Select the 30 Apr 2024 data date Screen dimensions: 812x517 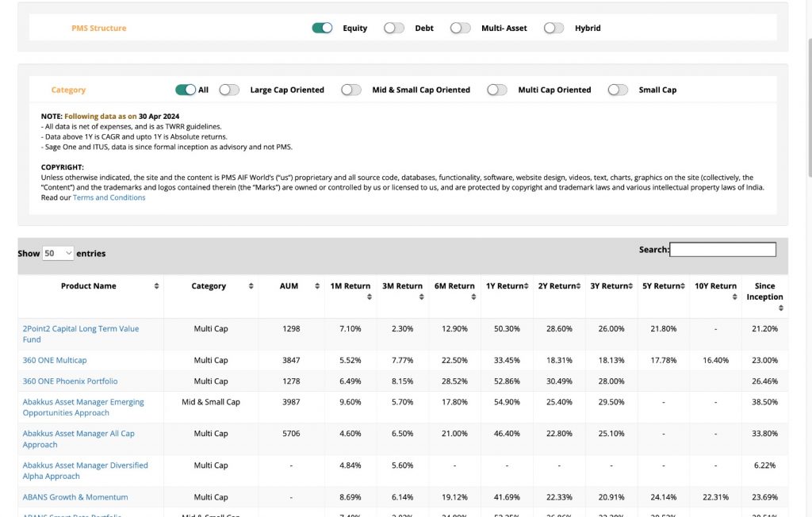[159, 116]
